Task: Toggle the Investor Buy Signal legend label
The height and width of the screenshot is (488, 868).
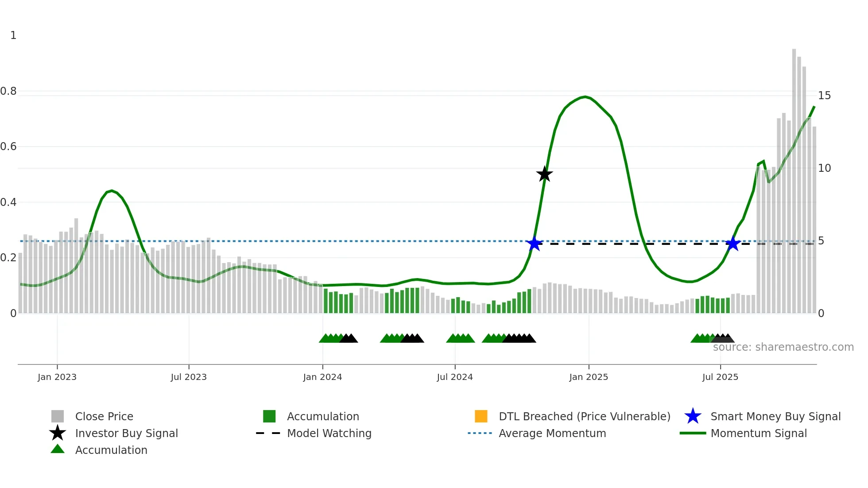Action: pos(127,433)
